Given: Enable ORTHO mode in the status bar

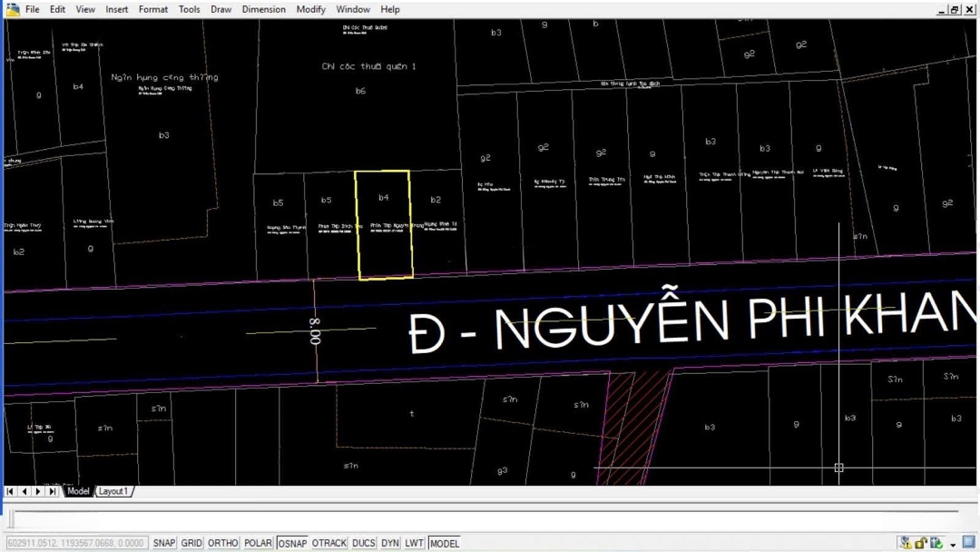Looking at the screenshot, I should pyautogui.click(x=223, y=543).
